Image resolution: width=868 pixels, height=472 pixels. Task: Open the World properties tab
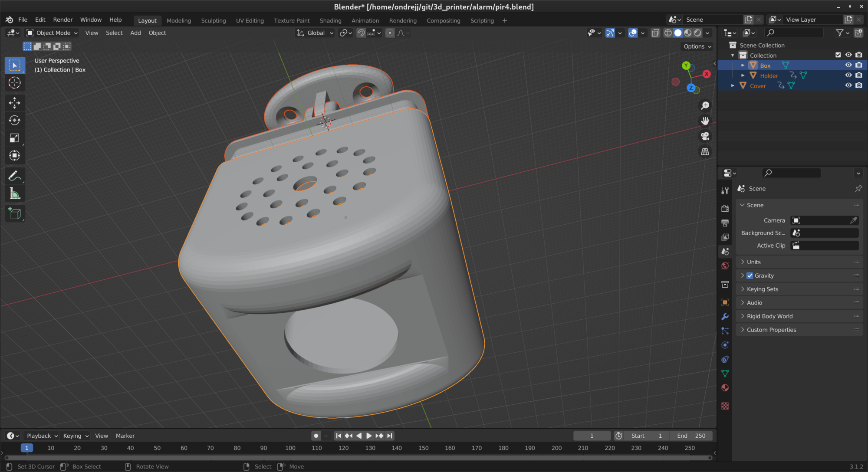click(x=725, y=266)
